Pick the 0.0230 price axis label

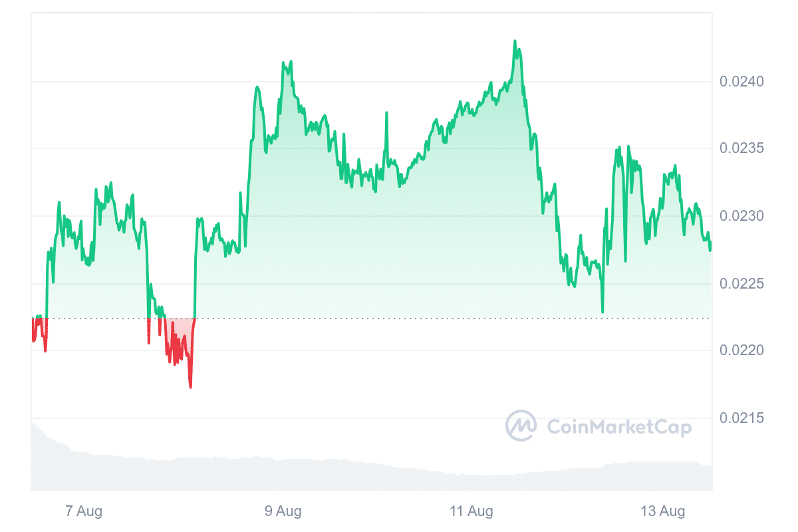pyautogui.click(x=741, y=216)
